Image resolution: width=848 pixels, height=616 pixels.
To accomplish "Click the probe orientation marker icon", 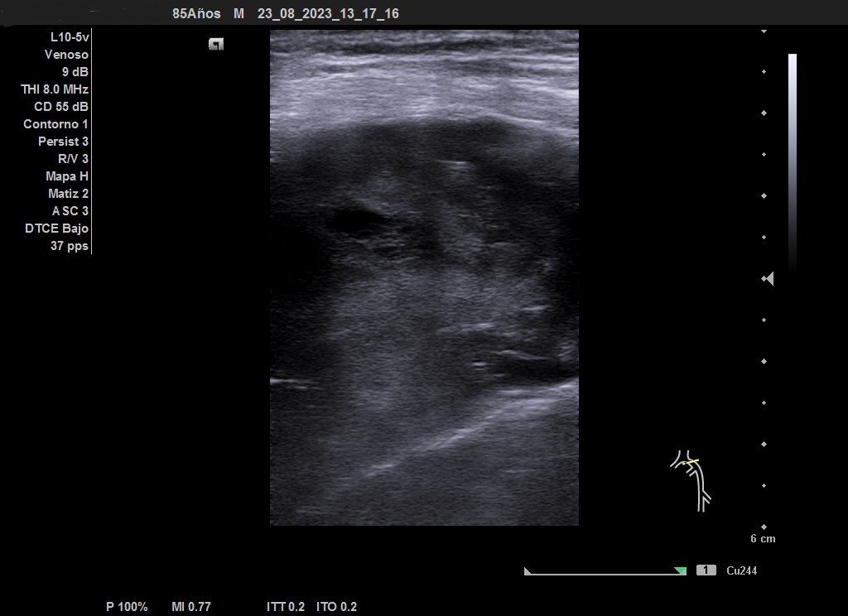I will tap(216, 45).
